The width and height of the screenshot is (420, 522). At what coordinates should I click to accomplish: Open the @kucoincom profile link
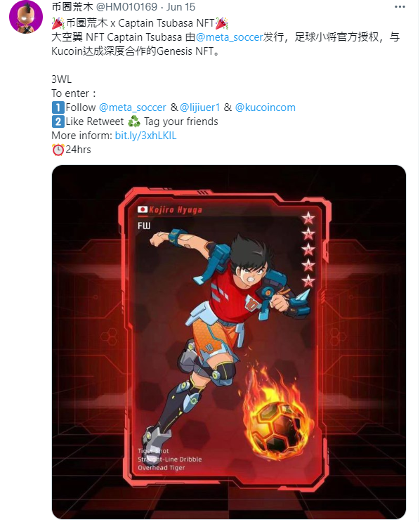(x=265, y=107)
